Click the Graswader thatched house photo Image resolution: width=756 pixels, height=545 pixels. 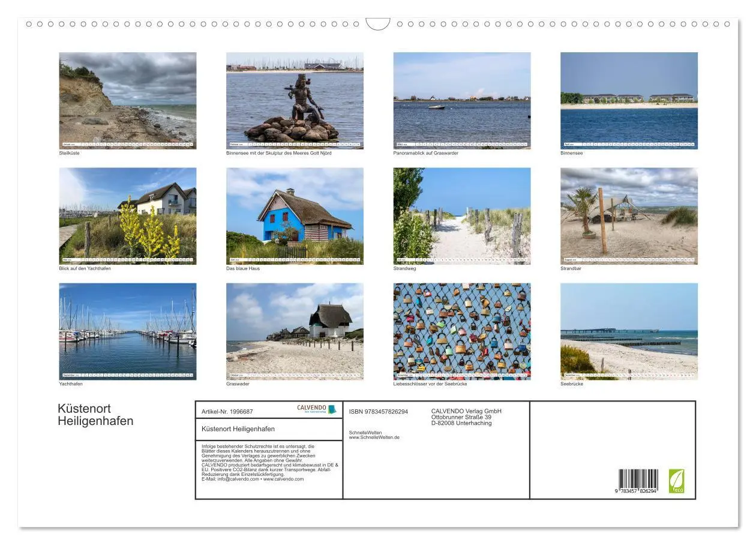(x=295, y=331)
